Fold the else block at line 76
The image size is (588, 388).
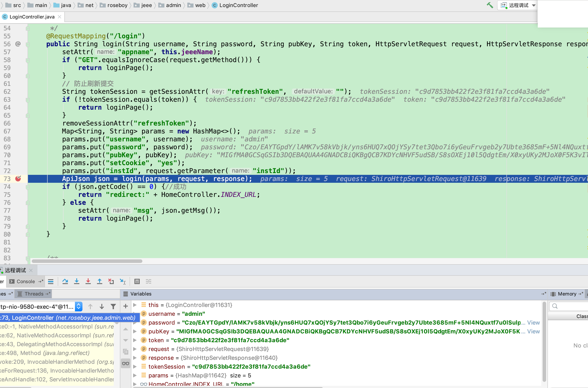[28, 203]
